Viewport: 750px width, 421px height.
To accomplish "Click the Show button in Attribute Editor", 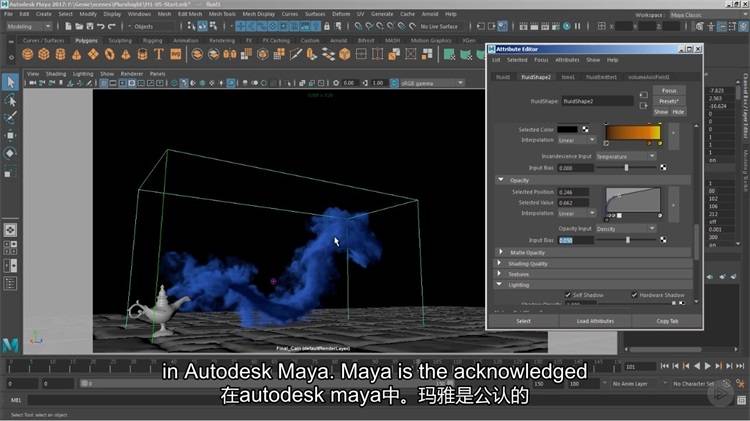I will (x=661, y=111).
